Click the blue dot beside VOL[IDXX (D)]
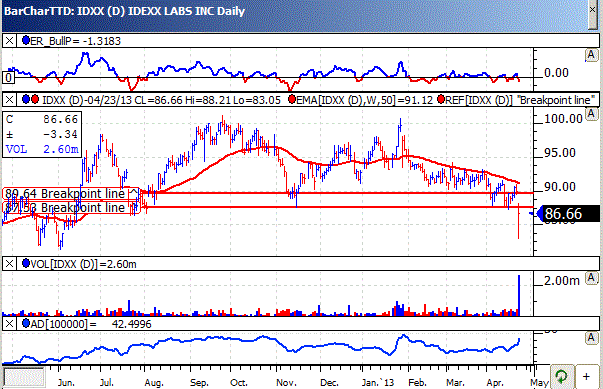The width and height of the screenshot is (603, 389). [x=26, y=263]
